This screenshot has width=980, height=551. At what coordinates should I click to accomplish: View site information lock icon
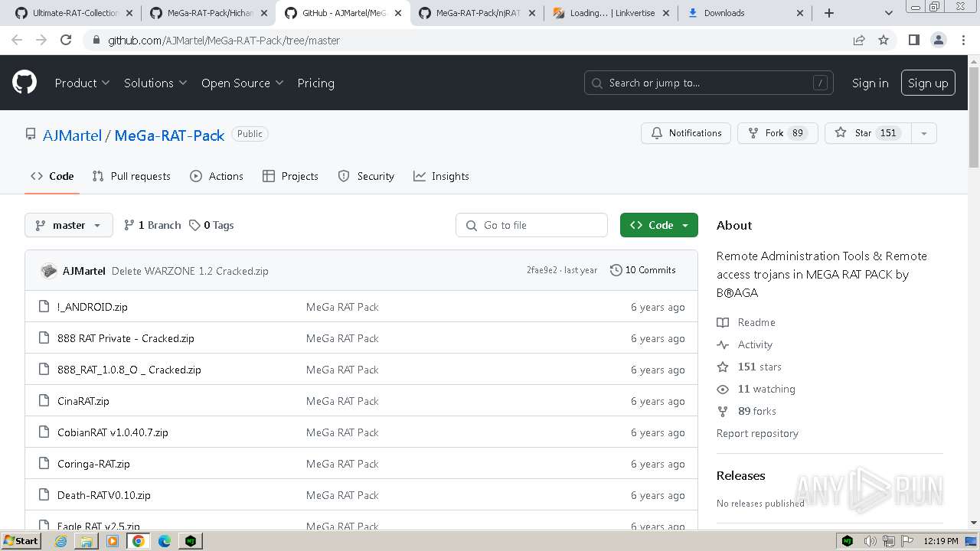(96, 40)
